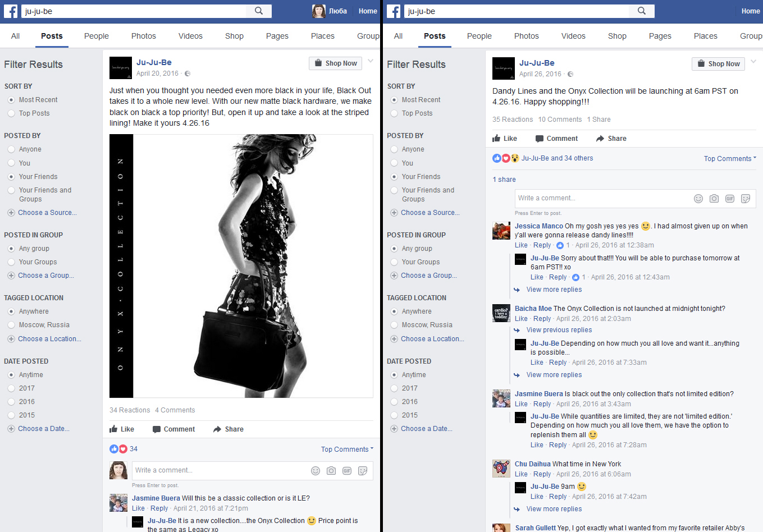Image resolution: width=763 pixels, height=532 pixels.
Task: Switch to Pages tab in left window
Action: (x=277, y=36)
